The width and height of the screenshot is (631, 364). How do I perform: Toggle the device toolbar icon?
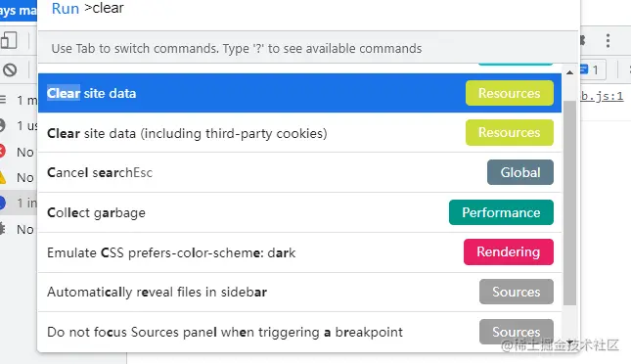point(9,41)
